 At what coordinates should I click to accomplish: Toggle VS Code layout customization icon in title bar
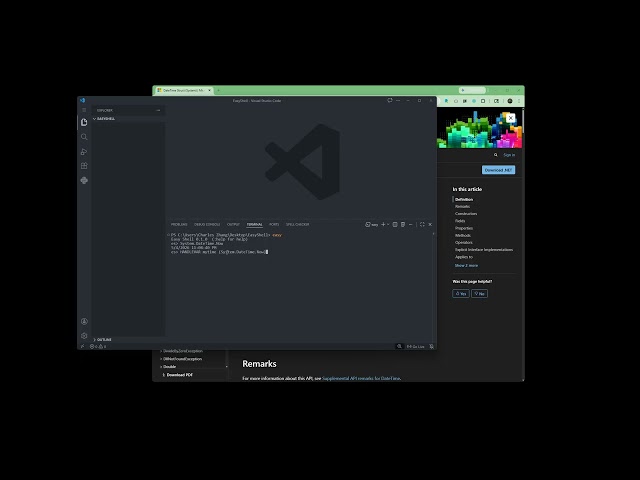coord(390,100)
